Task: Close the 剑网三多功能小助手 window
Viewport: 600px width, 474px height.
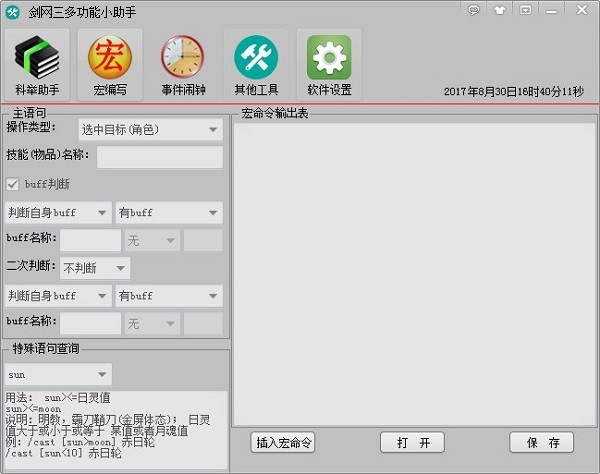Action: (x=582, y=10)
